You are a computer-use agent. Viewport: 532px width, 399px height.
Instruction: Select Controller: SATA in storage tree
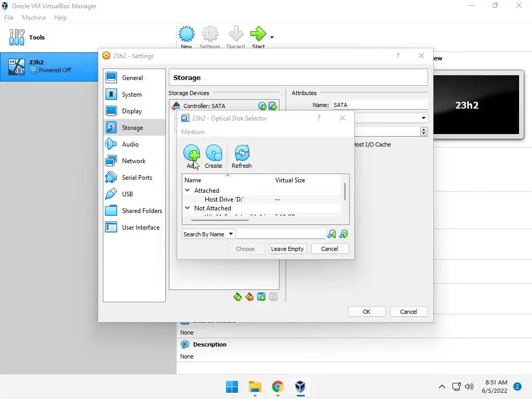(x=224, y=106)
